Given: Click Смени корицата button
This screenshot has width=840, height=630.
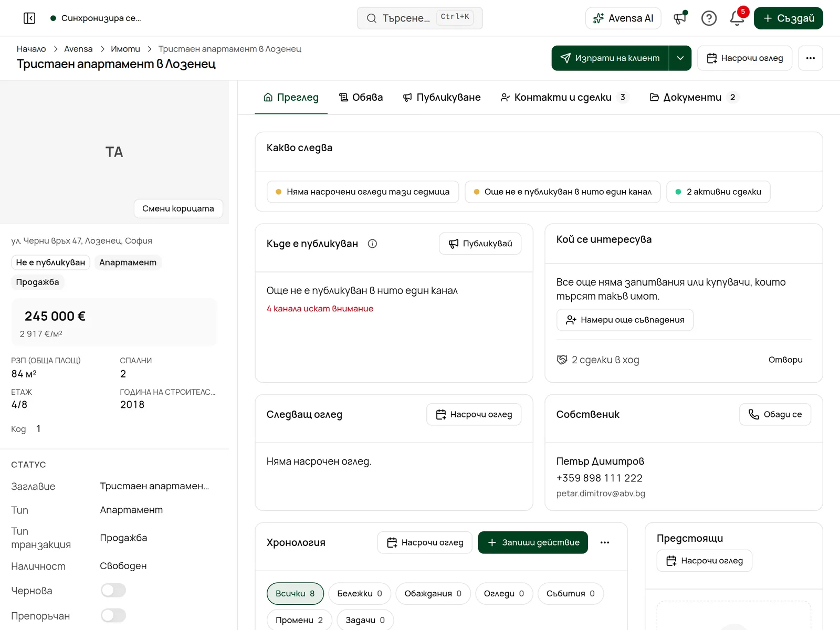Looking at the screenshot, I should [178, 208].
